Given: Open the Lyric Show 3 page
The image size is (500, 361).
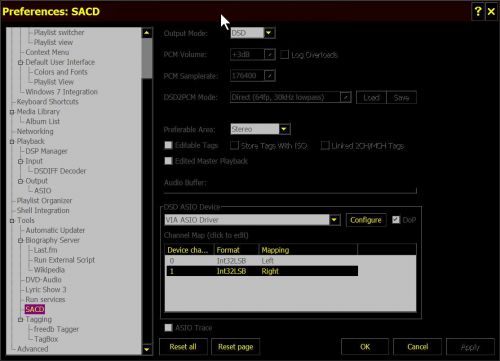Looking at the screenshot, I should (x=46, y=290).
